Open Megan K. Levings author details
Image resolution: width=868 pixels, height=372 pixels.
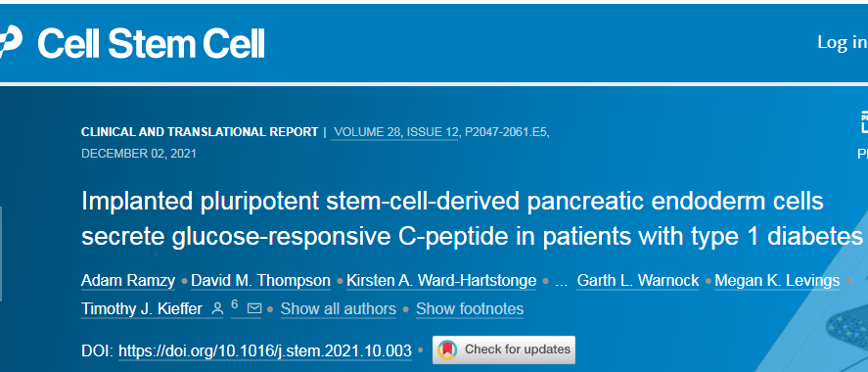[777, 281]
